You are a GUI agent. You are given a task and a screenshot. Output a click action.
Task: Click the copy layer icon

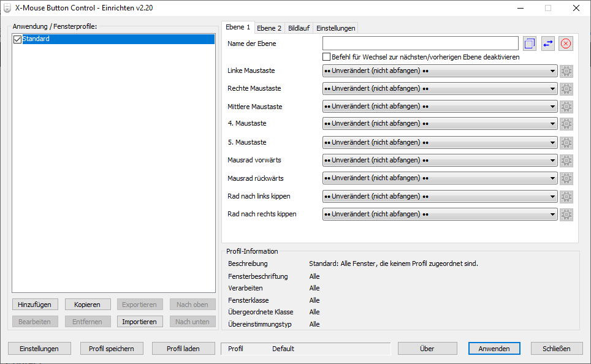(530, 44)
